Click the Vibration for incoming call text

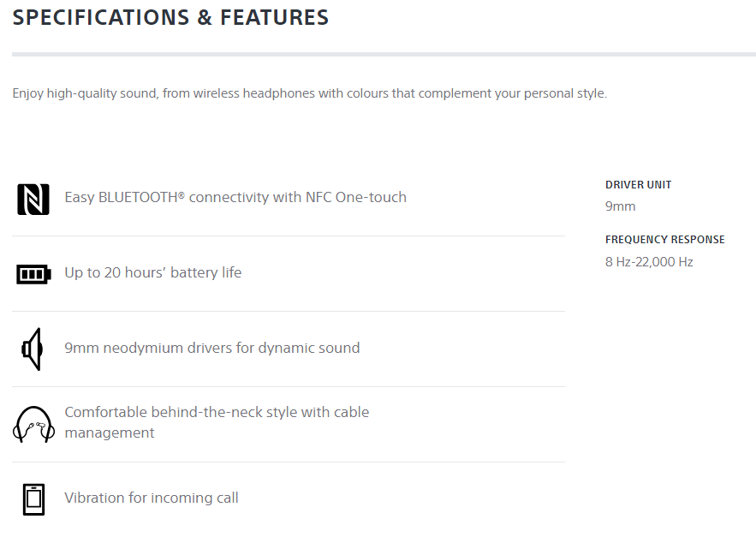coord(152,498)
